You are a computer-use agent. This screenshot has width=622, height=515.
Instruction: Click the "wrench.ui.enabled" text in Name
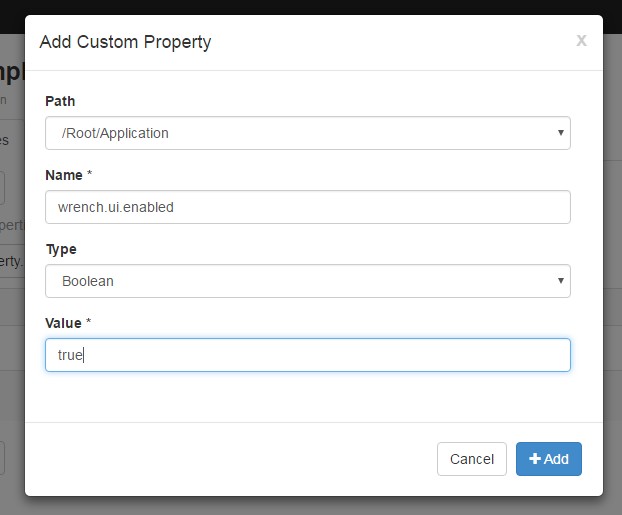115,207
